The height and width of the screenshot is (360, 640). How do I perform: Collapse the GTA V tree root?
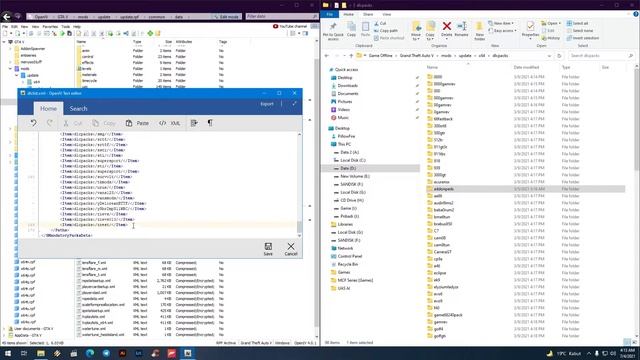click(x=4, y=42)
